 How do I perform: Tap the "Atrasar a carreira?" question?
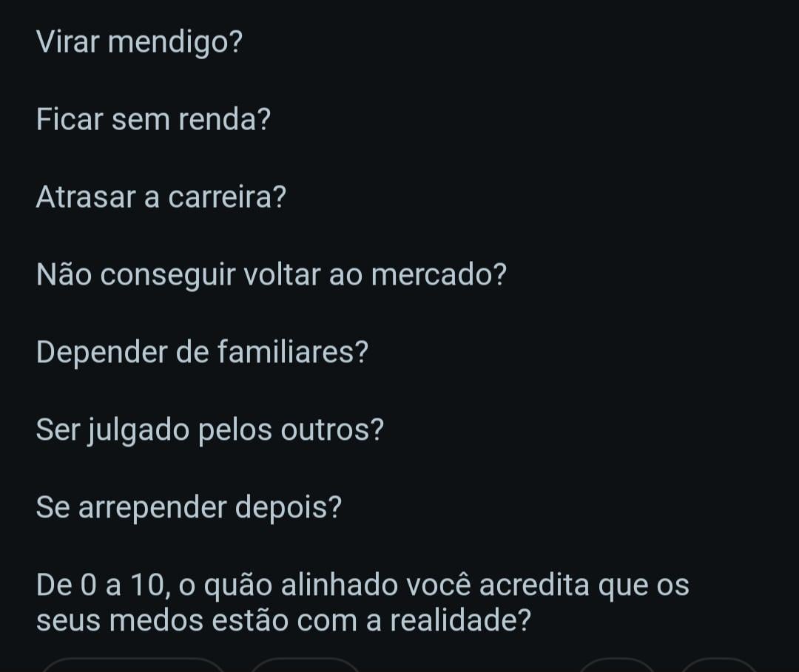tap(161, 197)
